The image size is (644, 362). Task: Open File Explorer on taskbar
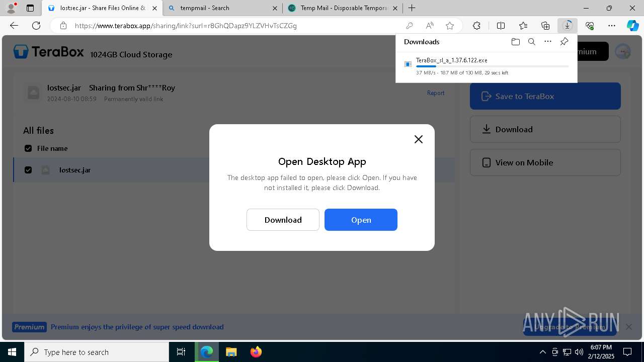pos(231,352)
